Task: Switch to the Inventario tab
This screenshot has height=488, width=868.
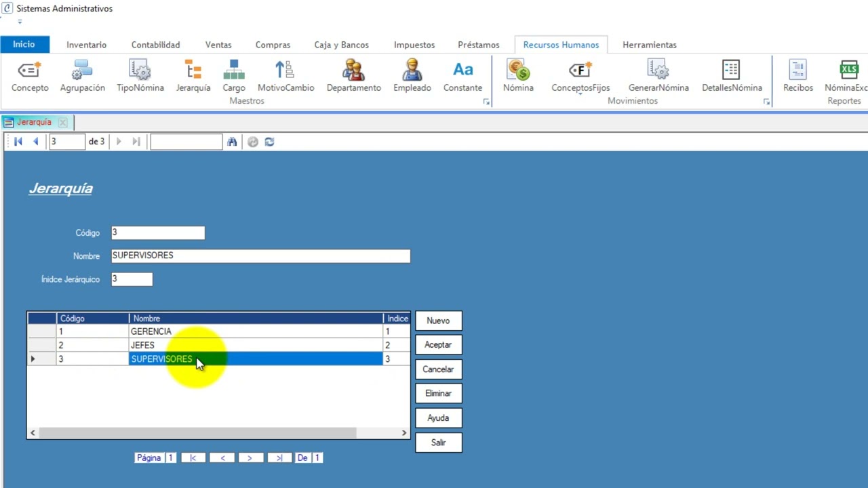Action: (x=86, y=45)
